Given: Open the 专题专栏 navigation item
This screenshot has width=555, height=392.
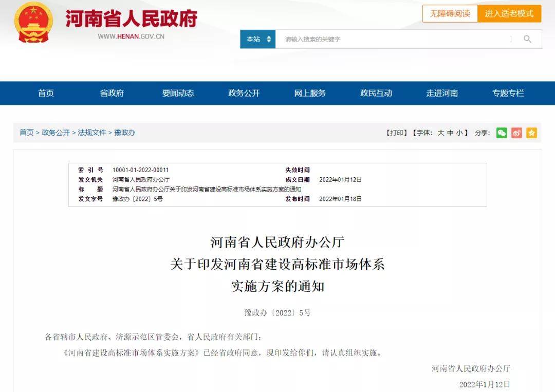Looking at the screenshot, I should 508,93.
